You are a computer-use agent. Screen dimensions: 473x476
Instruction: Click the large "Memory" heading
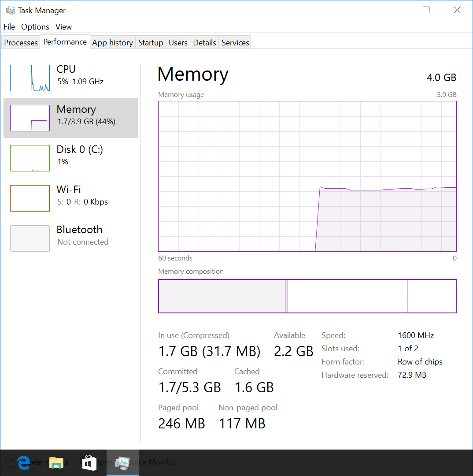click(193, 74)
